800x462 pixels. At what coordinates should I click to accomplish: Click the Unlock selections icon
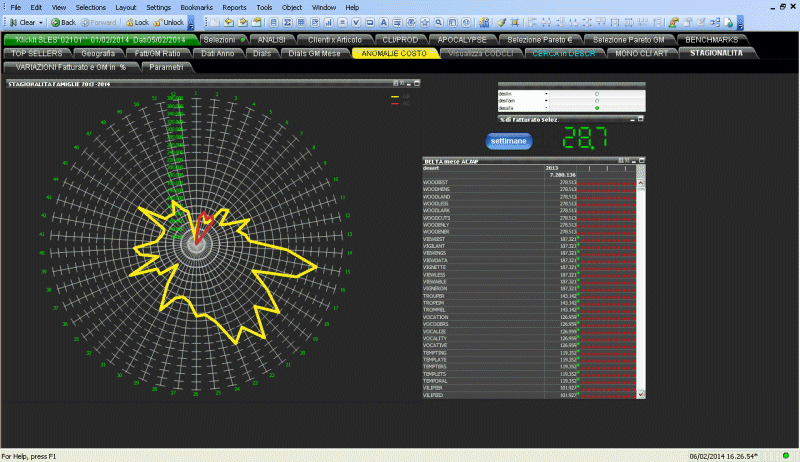(168, 22)
